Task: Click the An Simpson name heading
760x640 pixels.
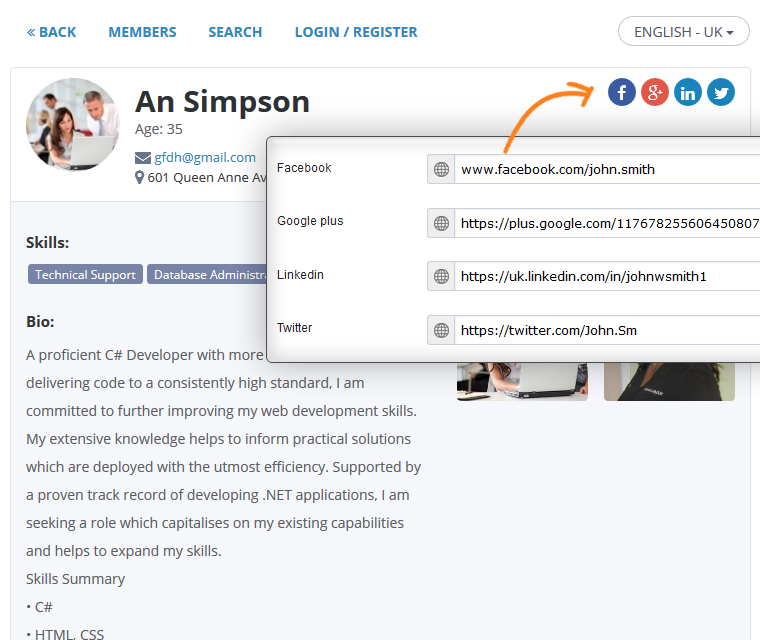Action: [x=222, y=102]
